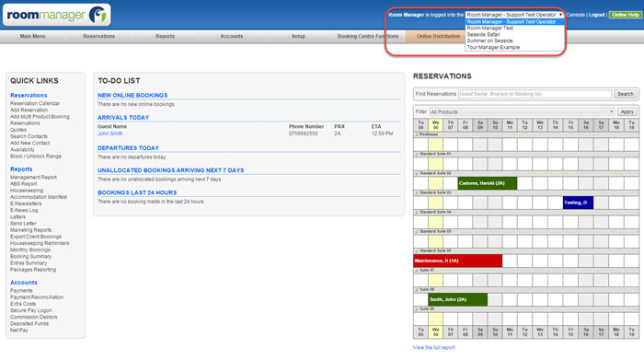The image size is (644, 360).
Task: Open the Secure Pay Logon link
Action: (30, 310)
